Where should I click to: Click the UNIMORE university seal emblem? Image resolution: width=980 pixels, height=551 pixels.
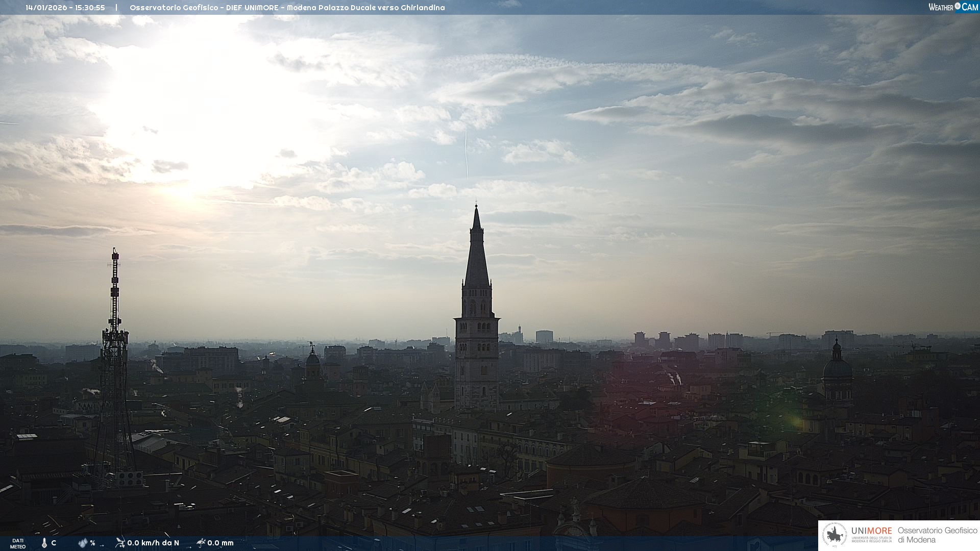835,535
